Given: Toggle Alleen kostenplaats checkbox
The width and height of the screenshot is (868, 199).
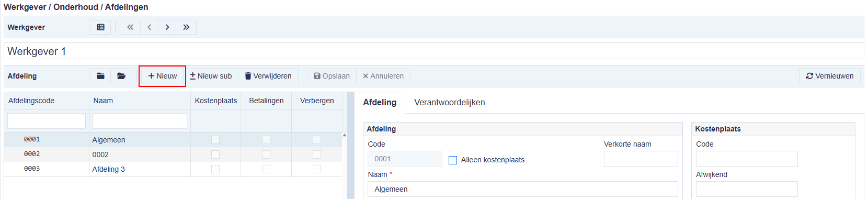Looking at the screenshot, I should (x=453, y=160).
